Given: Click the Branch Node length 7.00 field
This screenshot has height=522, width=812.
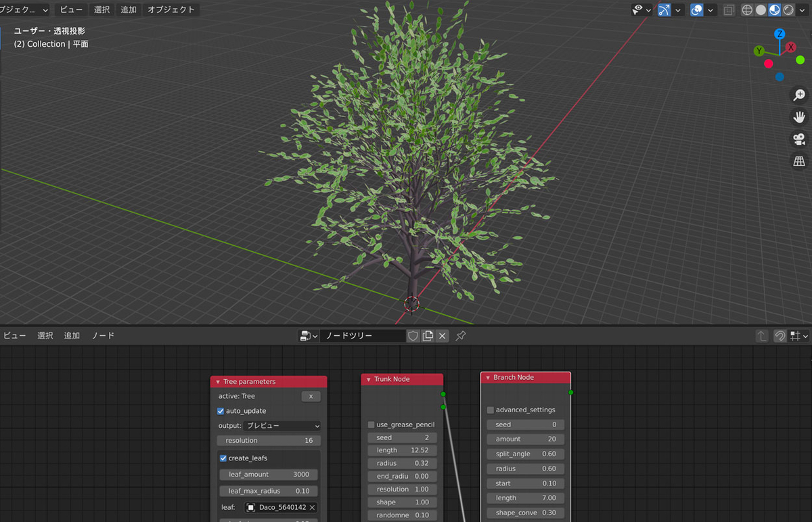Looking at the screenshot, I should (x=526, y=498).
